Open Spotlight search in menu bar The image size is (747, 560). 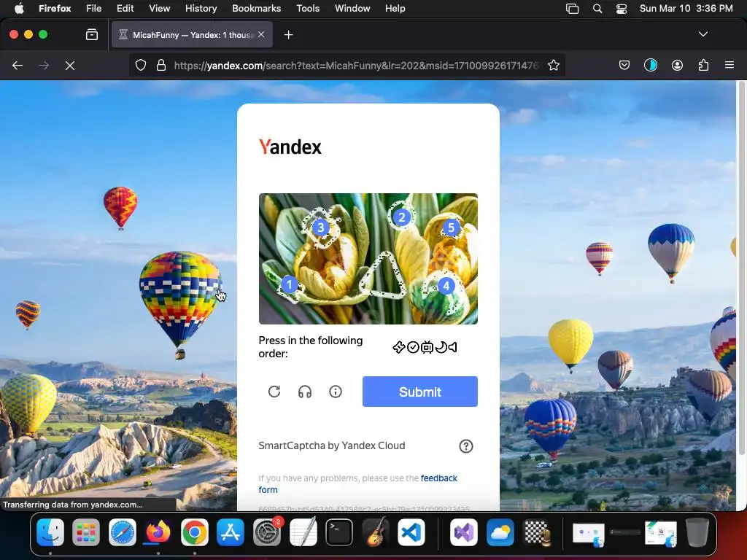click(x=597, y=8)
